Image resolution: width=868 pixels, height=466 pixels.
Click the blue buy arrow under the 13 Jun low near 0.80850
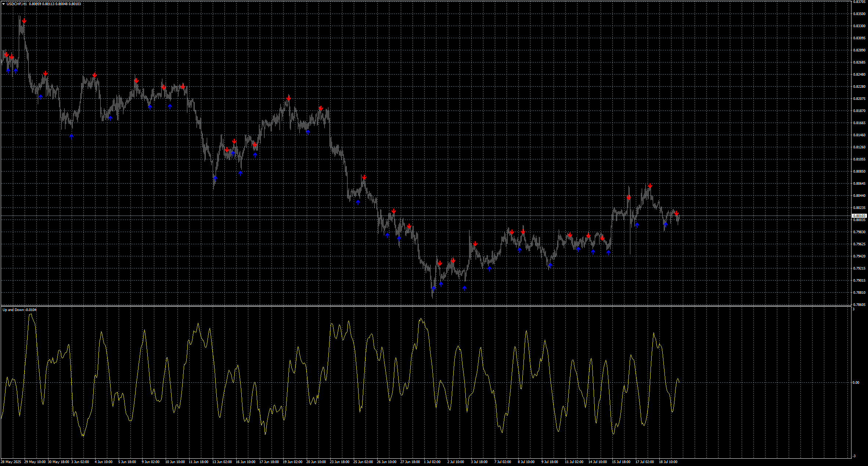[x=216, y=178]
